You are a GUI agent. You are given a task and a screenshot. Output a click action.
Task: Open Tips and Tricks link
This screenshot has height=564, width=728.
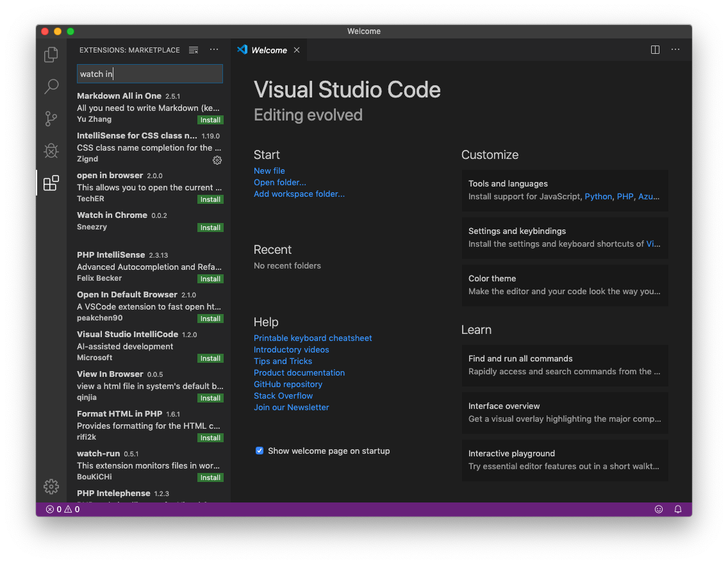pyautogui.click(x=283, y=361)
